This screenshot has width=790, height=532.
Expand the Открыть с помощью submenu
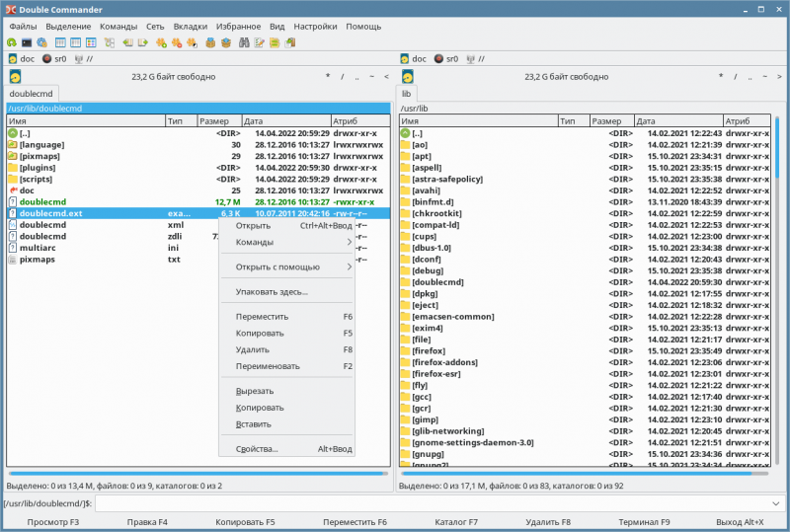[x=286, y=267]
